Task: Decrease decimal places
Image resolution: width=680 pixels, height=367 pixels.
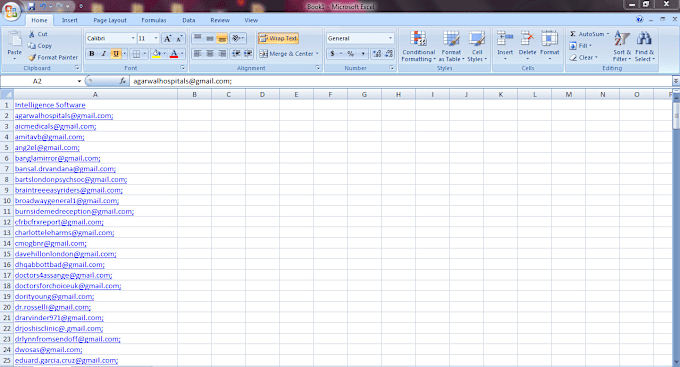Action: (x=389, y=54)
